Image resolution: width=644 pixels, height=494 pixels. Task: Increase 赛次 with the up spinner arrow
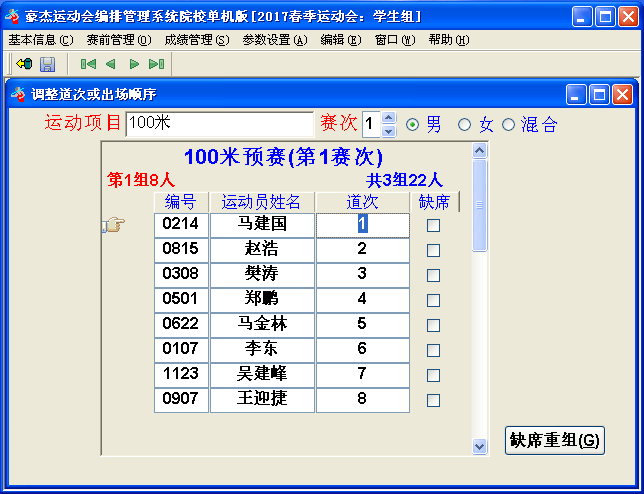(389, 118)
